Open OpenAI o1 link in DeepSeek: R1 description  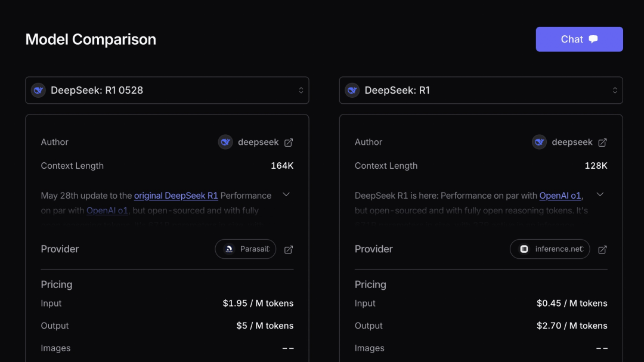pyautogui.click(x=560, y=196)
